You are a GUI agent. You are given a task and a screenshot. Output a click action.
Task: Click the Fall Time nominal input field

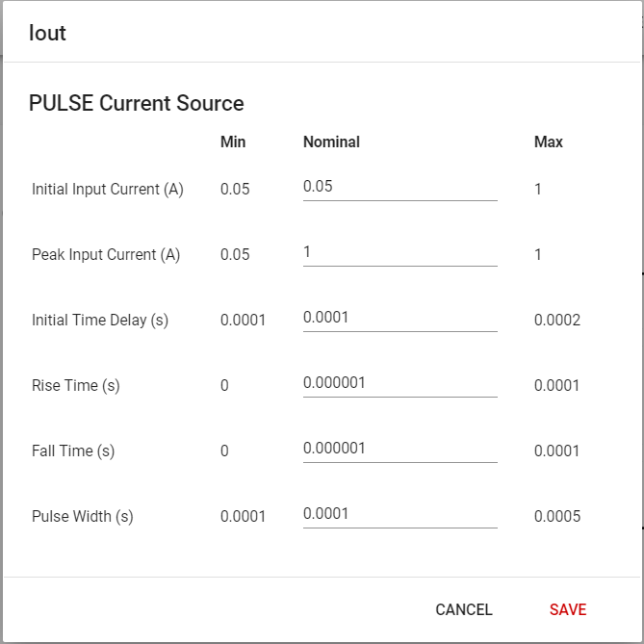click(x=399, y=449)
